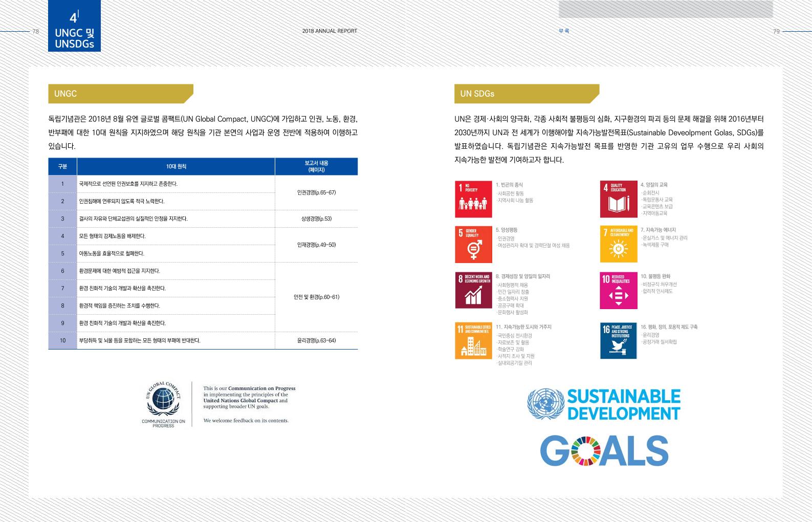Click heading 7. 지속가능 에너지
Image resolution: width=812 pixels, height=522 pixels.
pyautogui.click(x=658, y=230)
